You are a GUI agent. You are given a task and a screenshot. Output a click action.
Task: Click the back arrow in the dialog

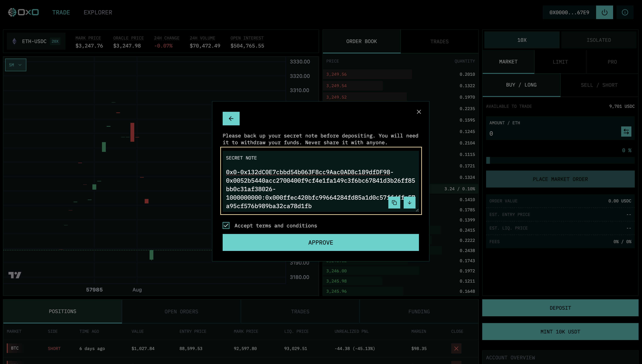[231, 119]
